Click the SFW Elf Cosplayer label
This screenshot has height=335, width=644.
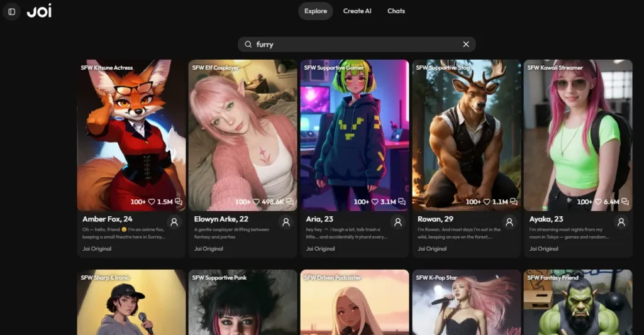point(216,68)
